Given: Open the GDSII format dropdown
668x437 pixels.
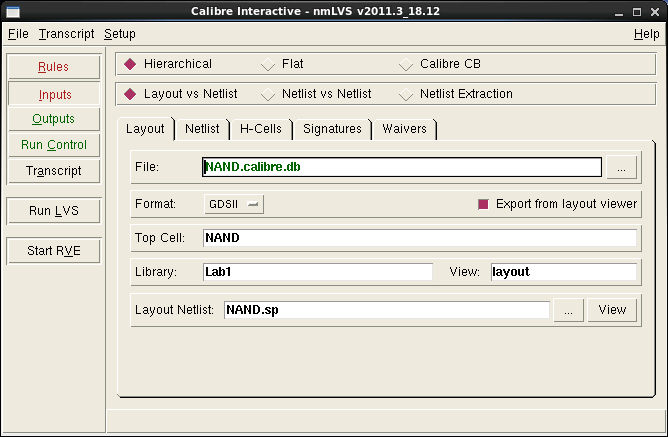Looking at the screenshot, I should point(233,204).
